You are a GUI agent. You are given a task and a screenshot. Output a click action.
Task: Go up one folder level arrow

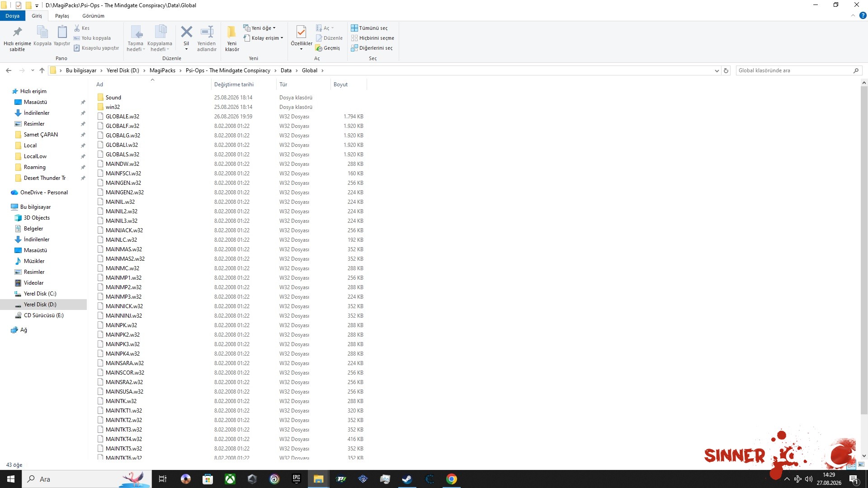pyautogui.click(x=42, y=70)
